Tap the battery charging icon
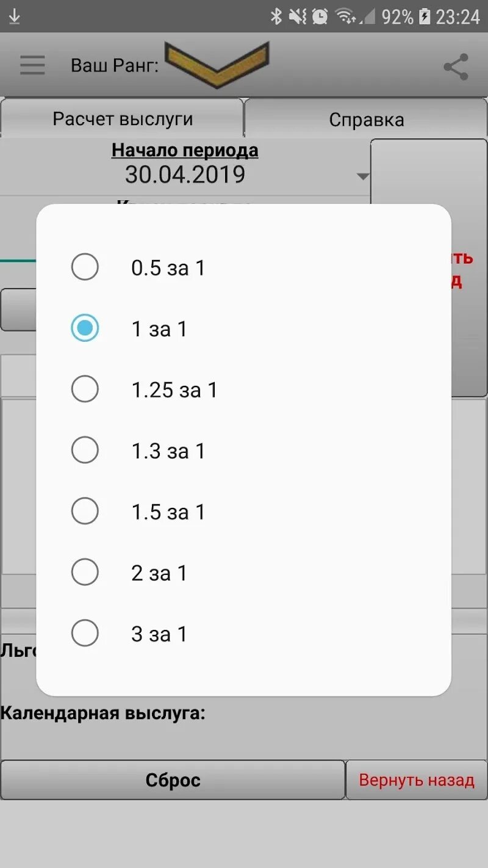This screenshot has width=488, height=868. coord(425,16)
